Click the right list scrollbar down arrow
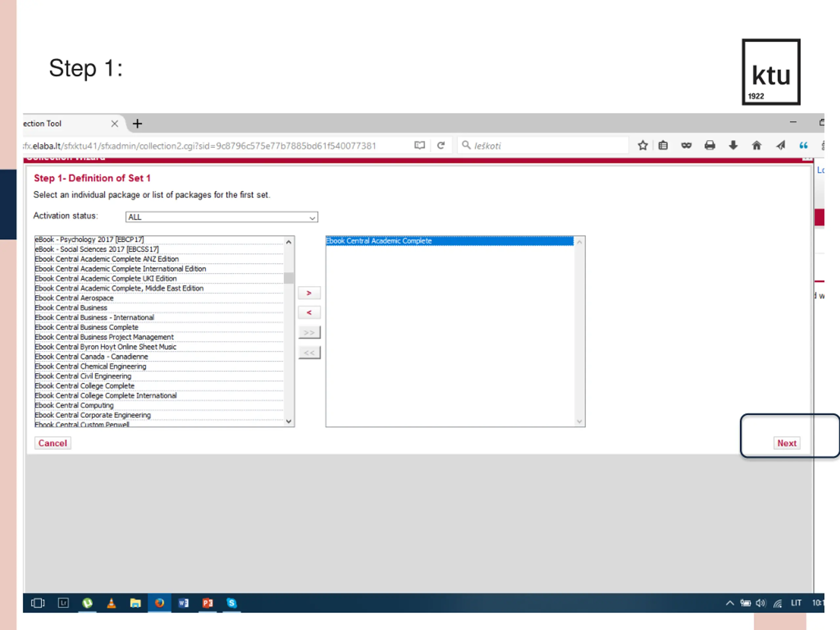The image size is (840, 630). click(x=579, y=421)
